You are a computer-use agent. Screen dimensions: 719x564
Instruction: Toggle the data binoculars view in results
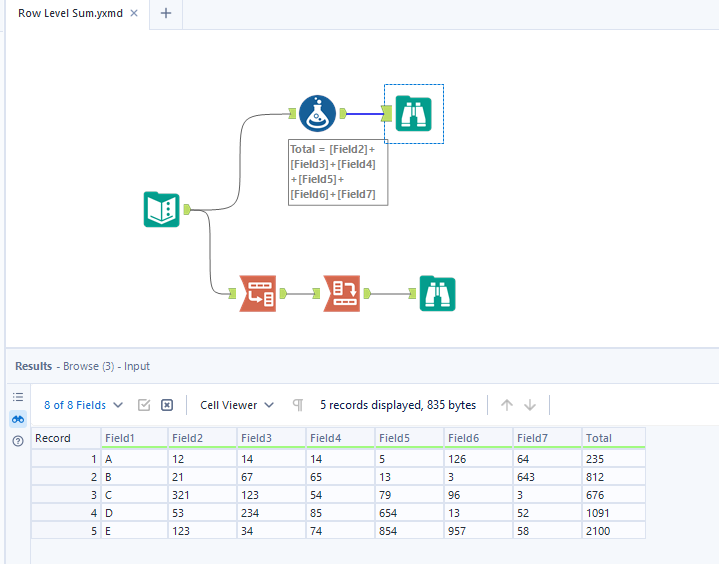[17, 419]
